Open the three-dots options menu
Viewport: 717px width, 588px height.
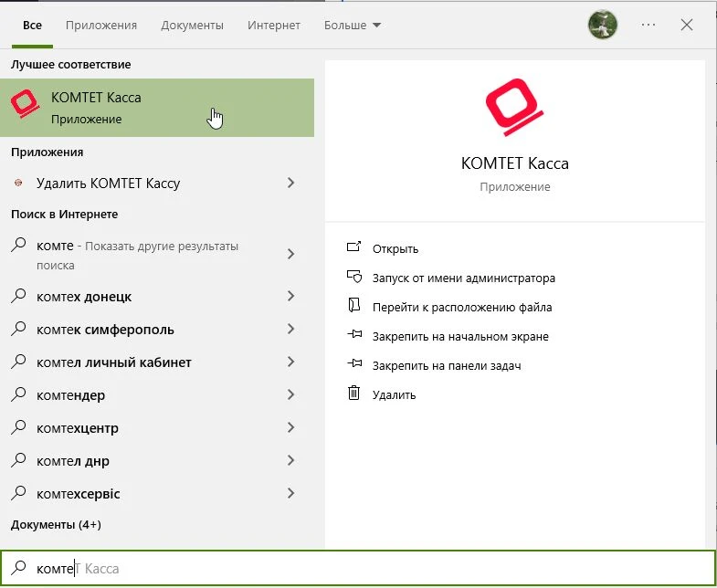(x=648, y=26)
